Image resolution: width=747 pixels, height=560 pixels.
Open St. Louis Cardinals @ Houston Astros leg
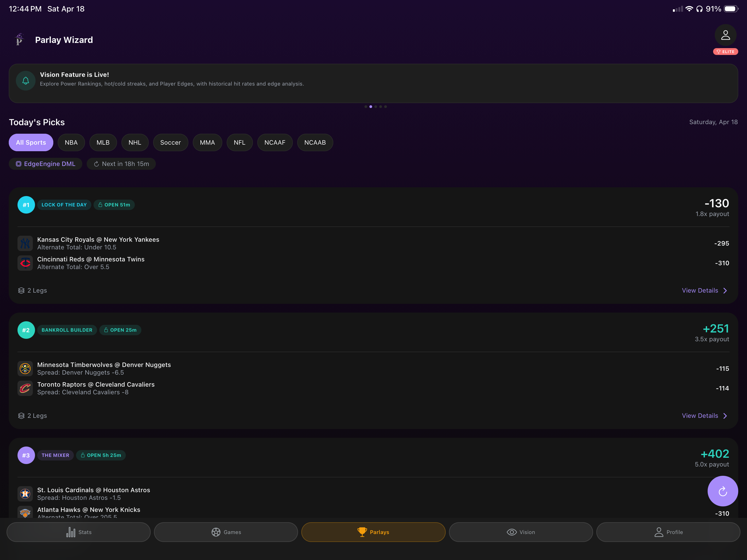pos(373,494)
